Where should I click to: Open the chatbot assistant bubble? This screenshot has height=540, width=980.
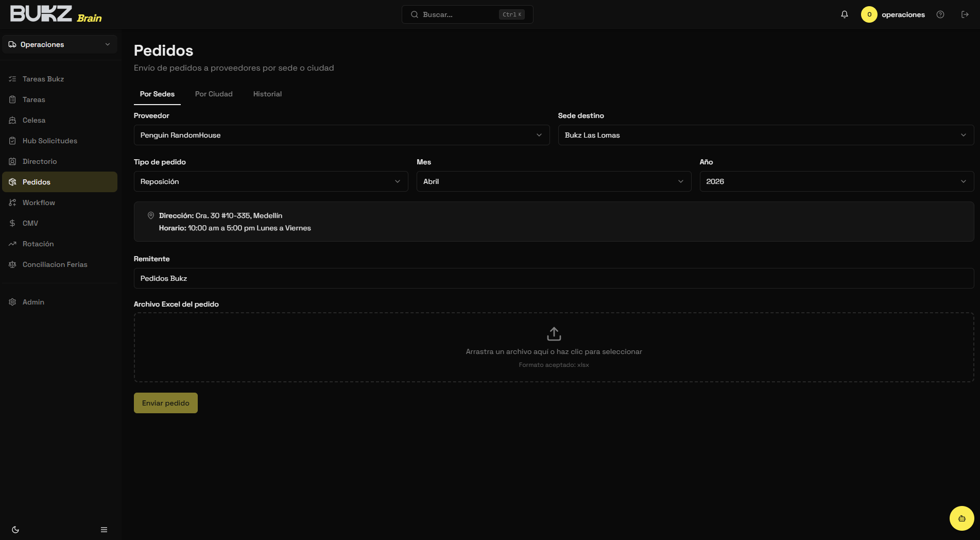click(x=961, y=518)
